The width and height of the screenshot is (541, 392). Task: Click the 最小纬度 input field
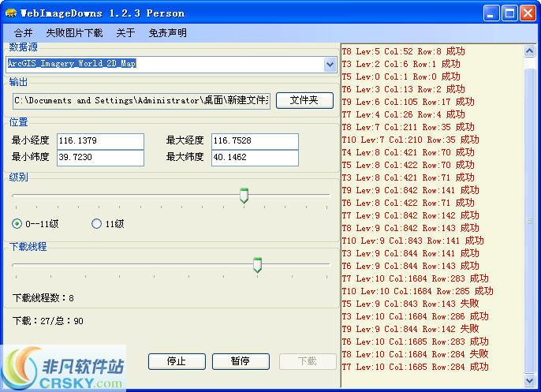[x=100, y=158]
